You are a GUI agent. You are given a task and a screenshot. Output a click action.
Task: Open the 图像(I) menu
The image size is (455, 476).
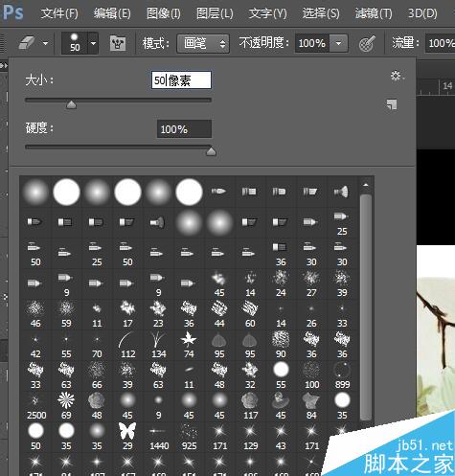(164, 13)
